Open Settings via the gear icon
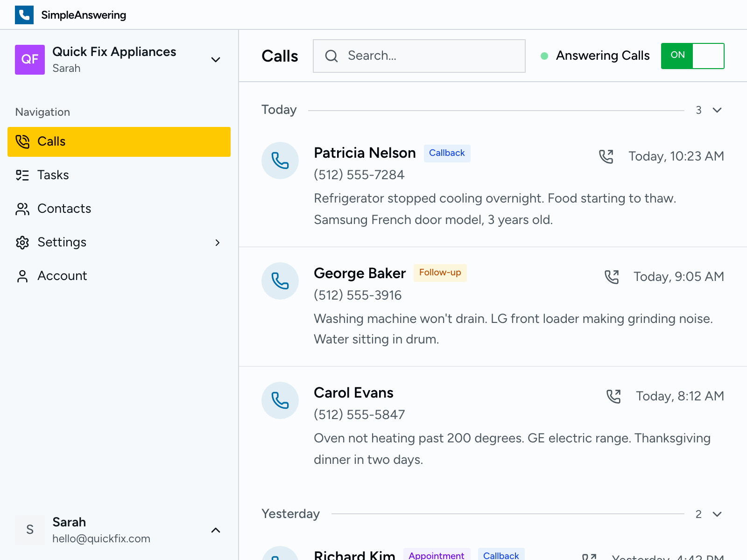 (x=22, y=242)
